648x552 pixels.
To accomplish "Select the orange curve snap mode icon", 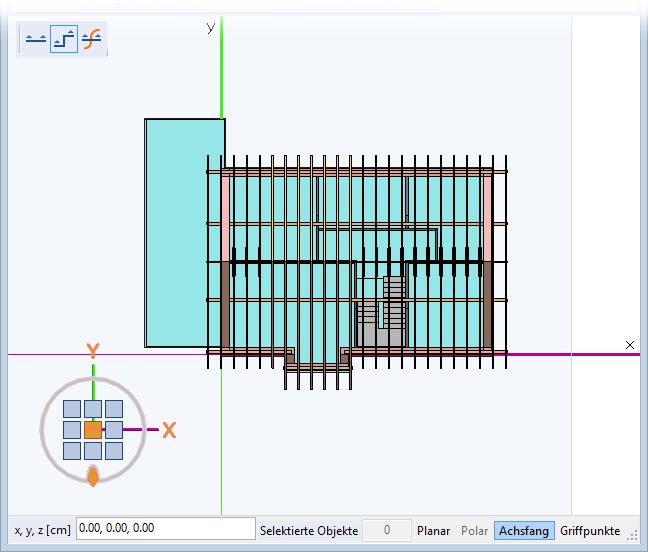I will click(x=92, y=39).
